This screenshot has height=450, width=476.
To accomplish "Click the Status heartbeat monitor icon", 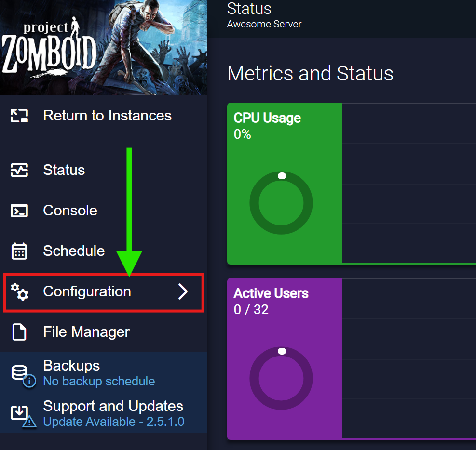I will 19,170.
